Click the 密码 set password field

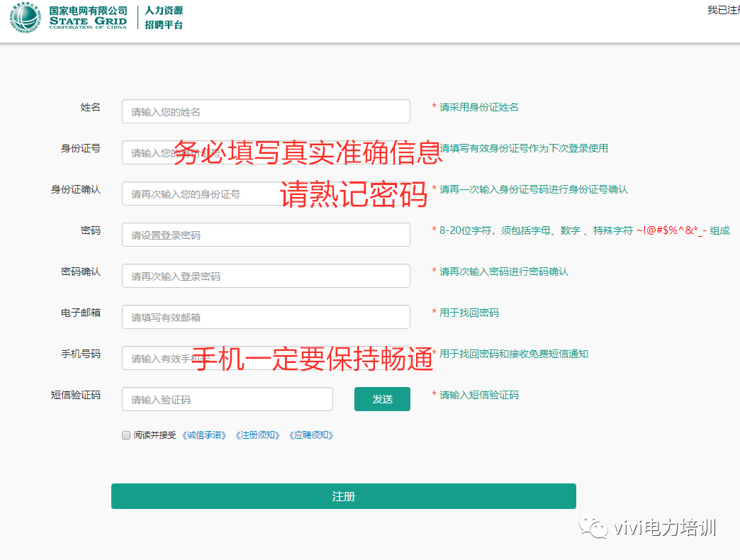point(266,235)
